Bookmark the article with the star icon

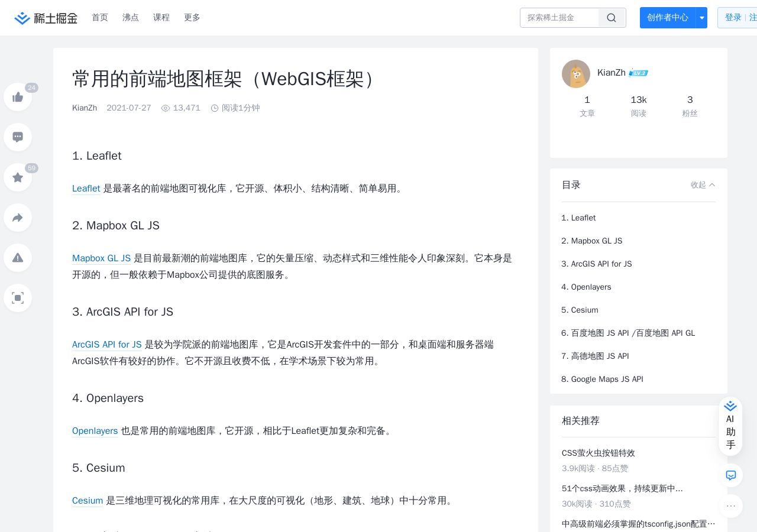click(18, 177)
